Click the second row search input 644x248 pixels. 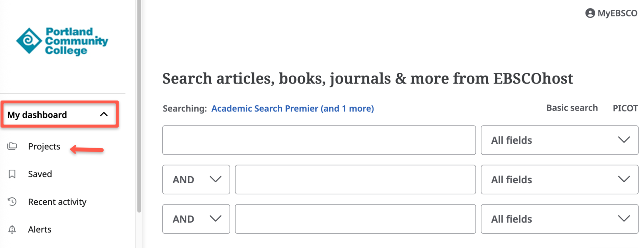[355, 179]
